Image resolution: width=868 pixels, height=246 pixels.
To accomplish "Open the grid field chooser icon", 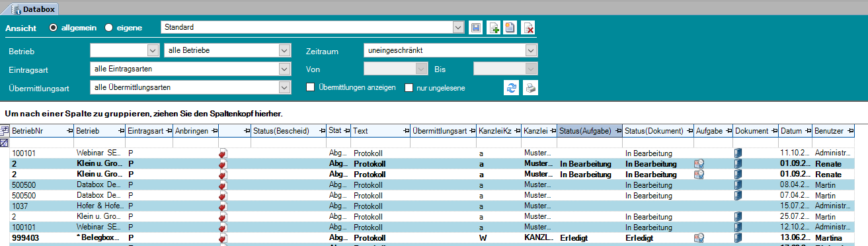I will (x=5, y=131).
